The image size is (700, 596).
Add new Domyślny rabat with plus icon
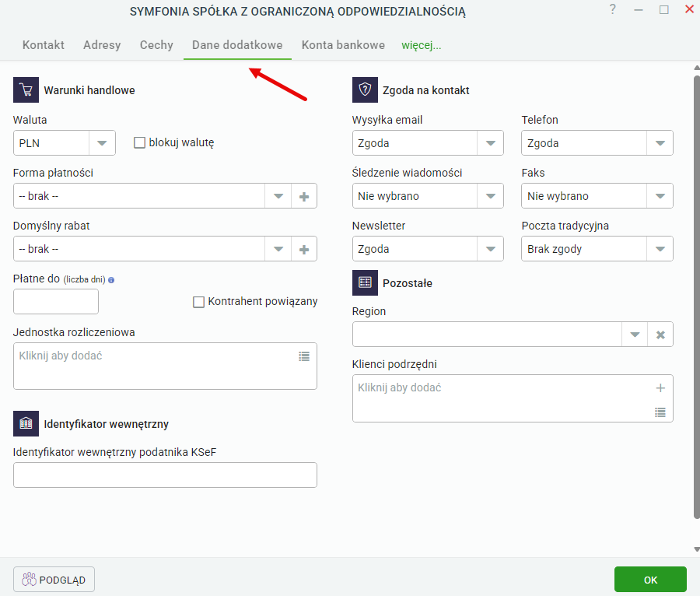304,249
